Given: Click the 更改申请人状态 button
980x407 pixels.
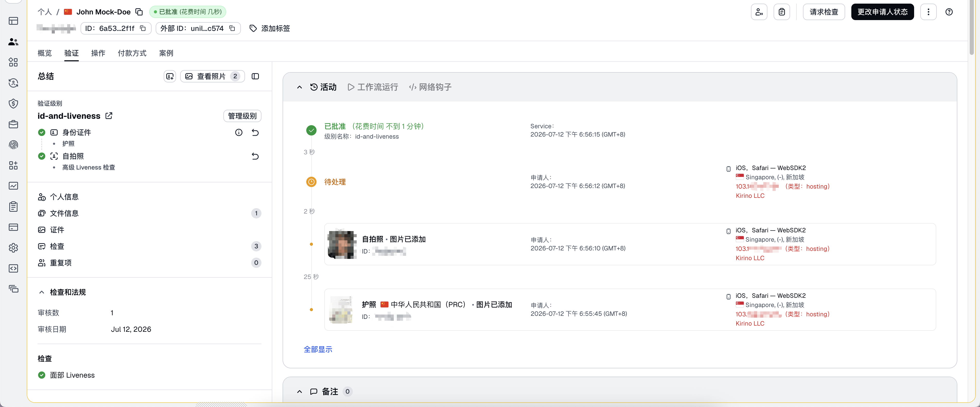Looking at the screenshot, I should coord(882,12).
